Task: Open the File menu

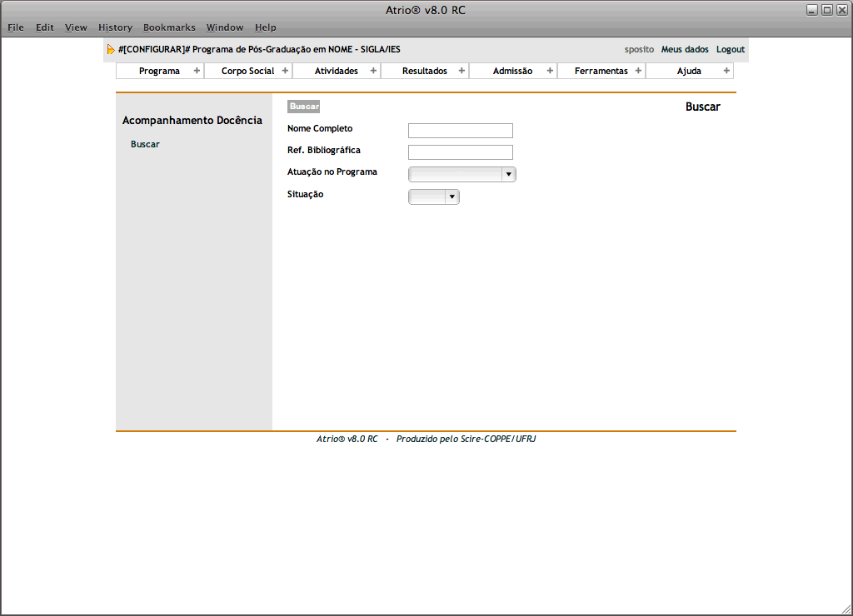Action: click(16, 27)
